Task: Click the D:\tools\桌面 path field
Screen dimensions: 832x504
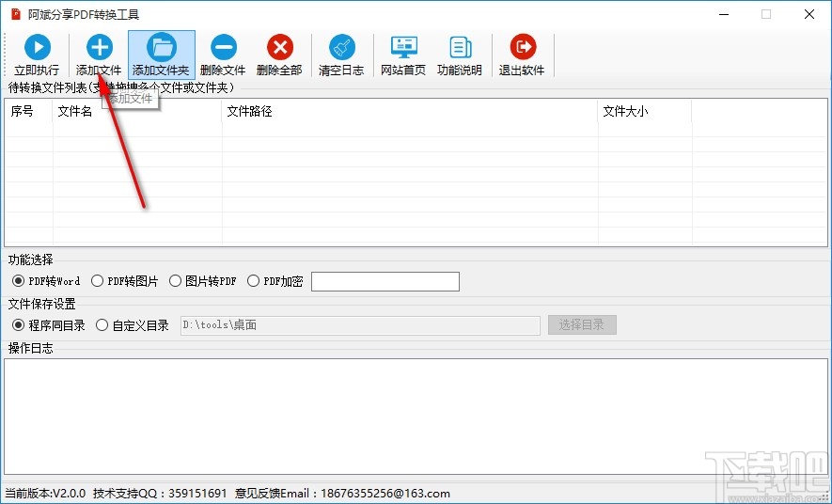Action: pos(360,325)
